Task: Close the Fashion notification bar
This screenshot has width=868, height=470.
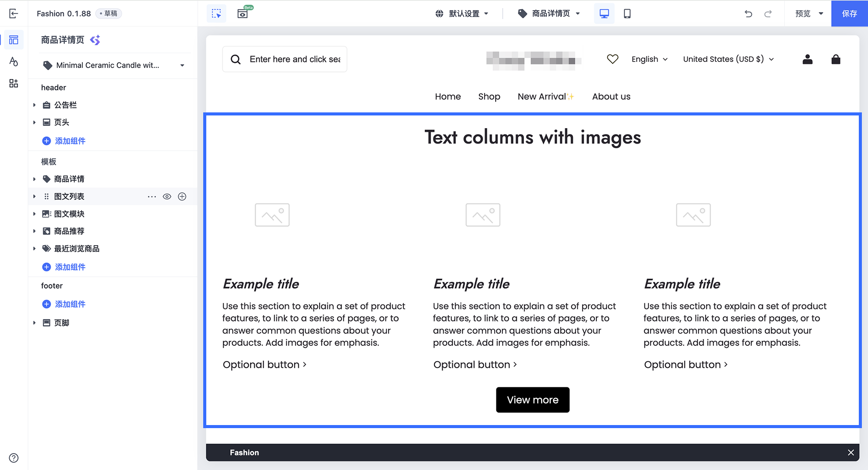Action: click(851, 453)
